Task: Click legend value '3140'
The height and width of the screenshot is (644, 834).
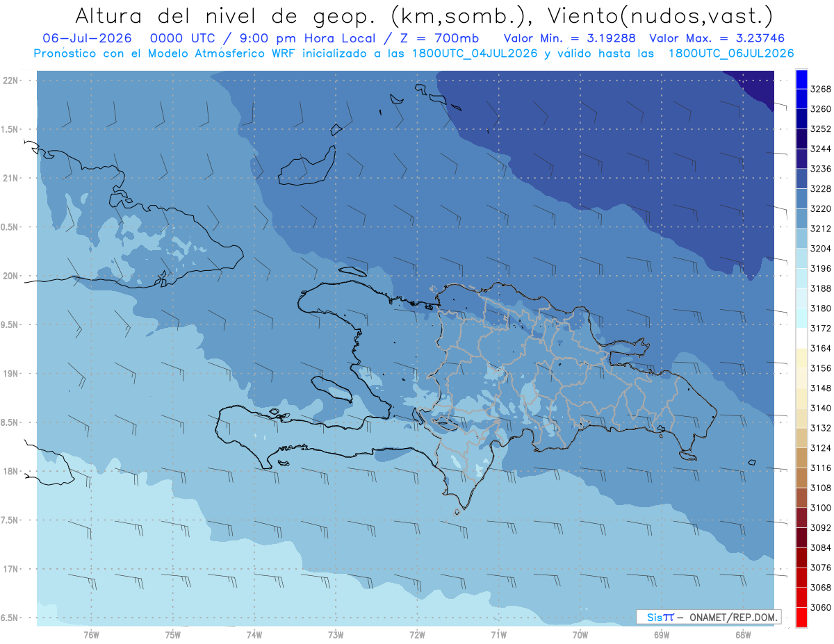Action: pyautogui.click(x=821, y=408)
